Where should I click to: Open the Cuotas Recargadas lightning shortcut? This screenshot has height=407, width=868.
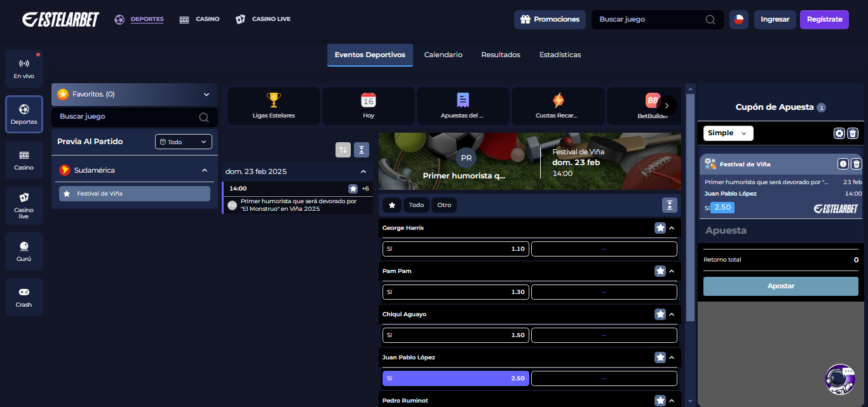[558, 105]
